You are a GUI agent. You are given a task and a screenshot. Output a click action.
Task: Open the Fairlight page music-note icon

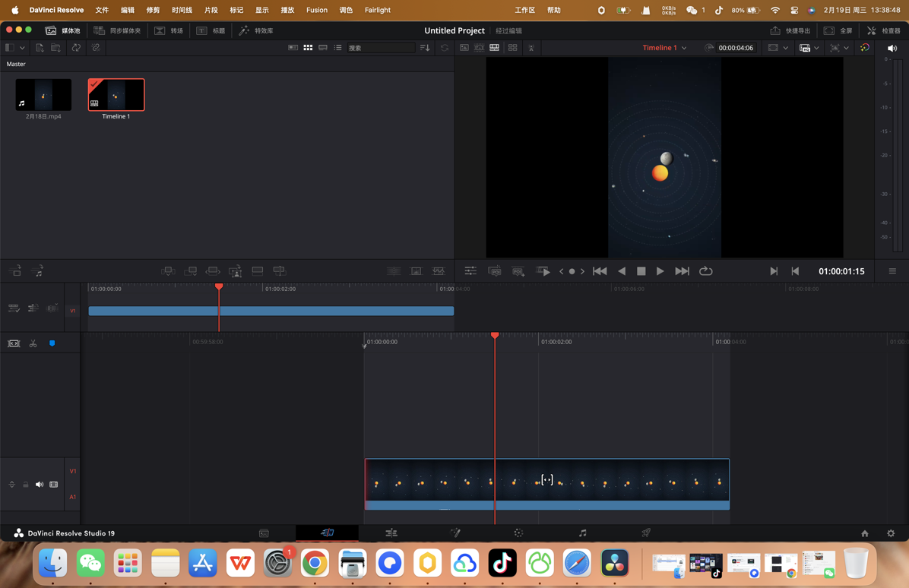(x=582, y=533)
